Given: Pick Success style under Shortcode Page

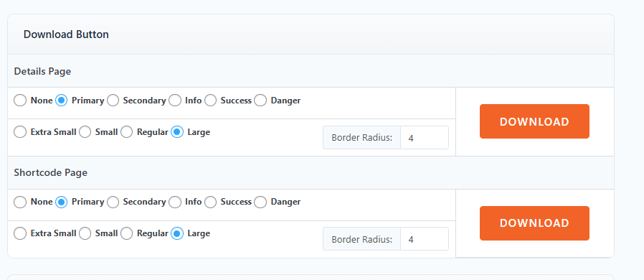Looking at the screenshot, I should coord(211,202).
